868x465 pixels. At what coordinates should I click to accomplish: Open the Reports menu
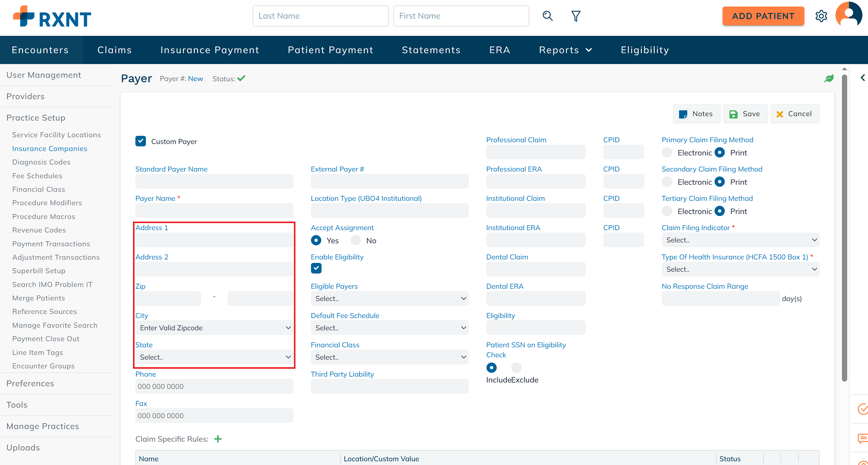[x=565, y=50]
